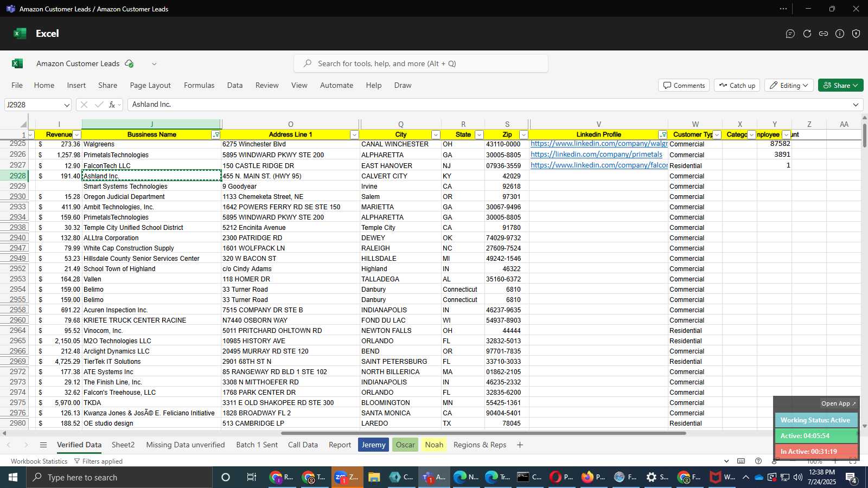Open the all sheets list icon
Viewport: 868px width, 488px height.
coord(43,445)
